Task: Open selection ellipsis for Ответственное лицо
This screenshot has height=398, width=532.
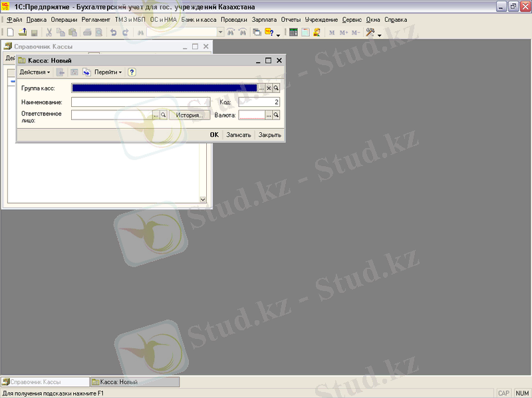Action: click(x=156, y=115)
